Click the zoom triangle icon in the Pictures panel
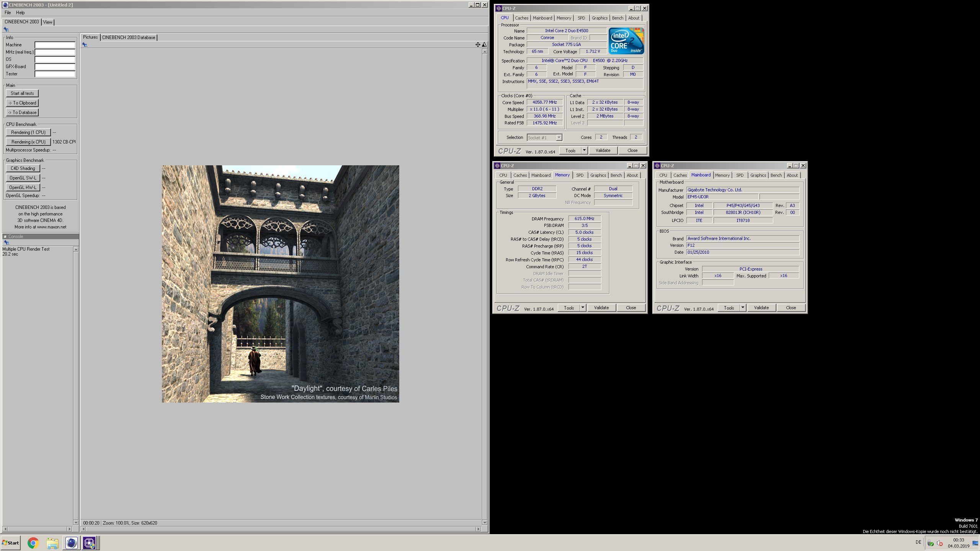980x551 pixels. [484, 45]
